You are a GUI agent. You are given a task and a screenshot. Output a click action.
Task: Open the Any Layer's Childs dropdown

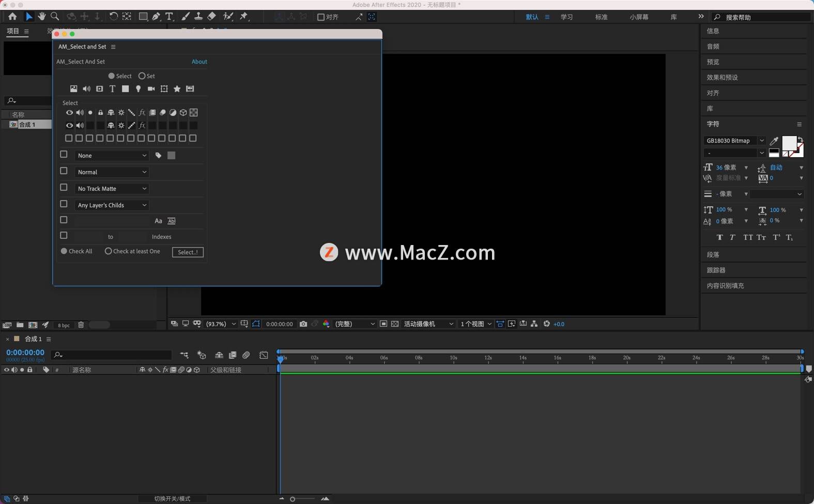click(x=112, y=205)
